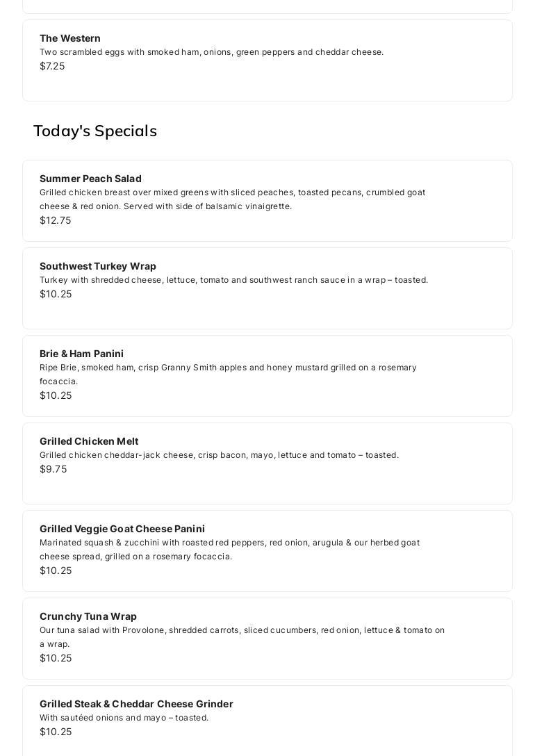Select the Grilled Chicken Melt title
Screen dimensions: 535x756
[89, 441]
